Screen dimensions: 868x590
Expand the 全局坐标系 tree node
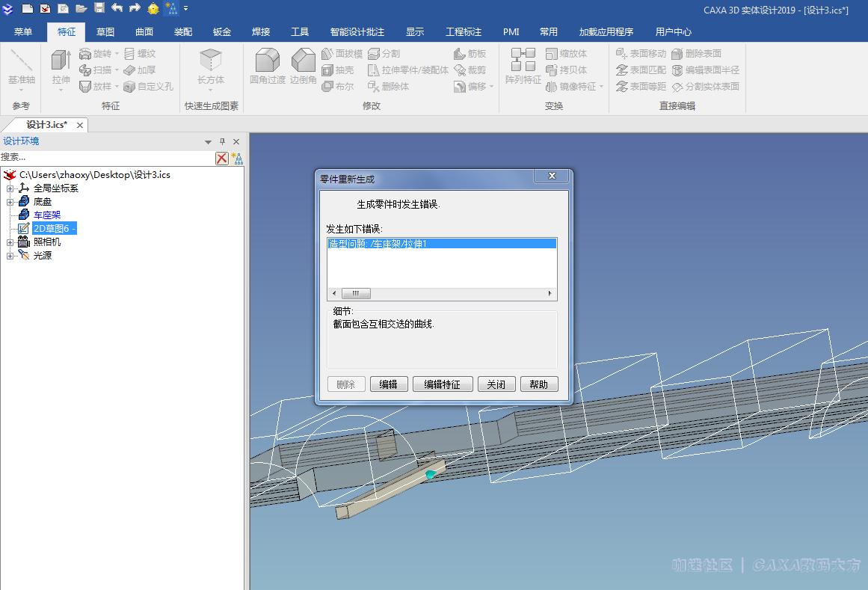pos(10,188)
